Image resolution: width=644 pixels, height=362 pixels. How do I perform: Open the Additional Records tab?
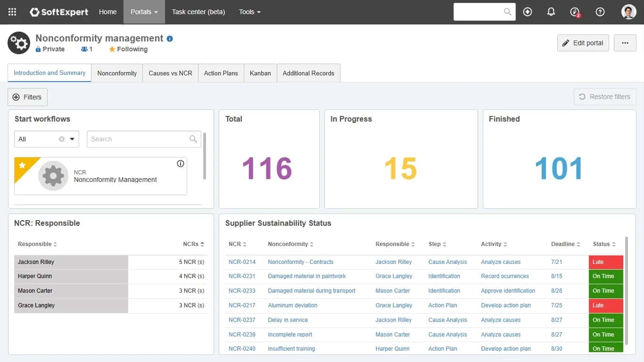308,73
